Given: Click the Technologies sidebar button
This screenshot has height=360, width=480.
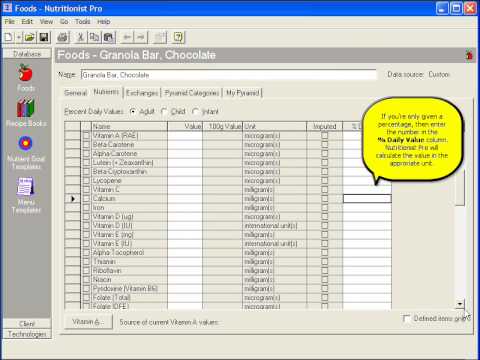Looking at the screenshot, I should click(x=27, y=334).
